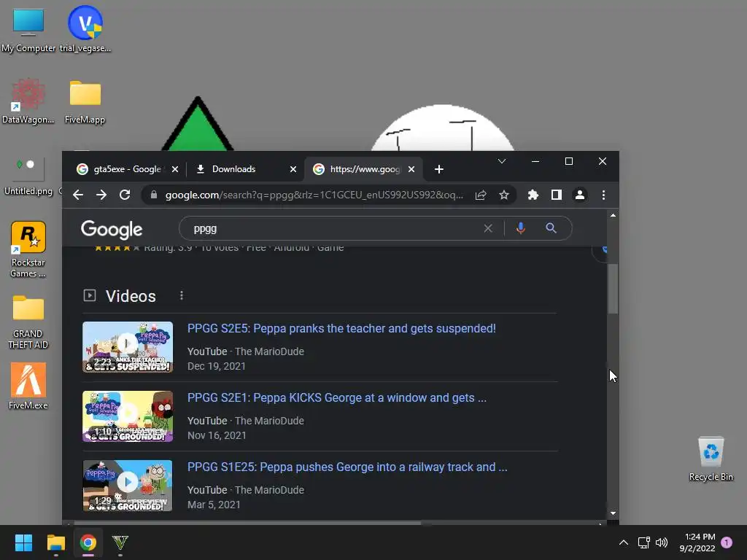Click the ppgg search input field

[x=333, y=228]
